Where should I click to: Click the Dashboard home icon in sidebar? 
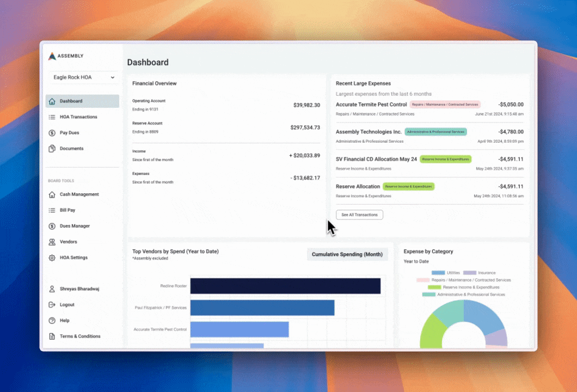click(x=52, y=101)
